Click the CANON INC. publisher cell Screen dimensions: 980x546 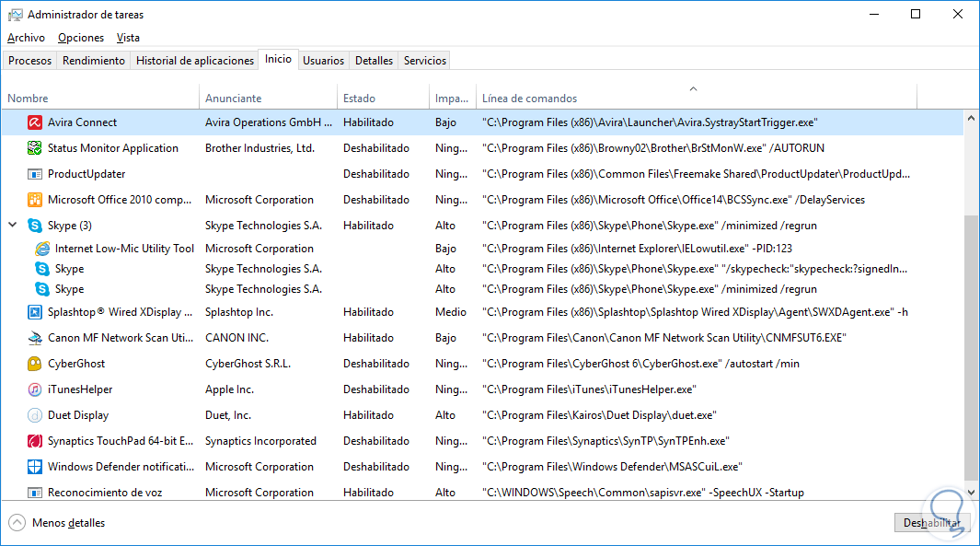coord(236,338)
